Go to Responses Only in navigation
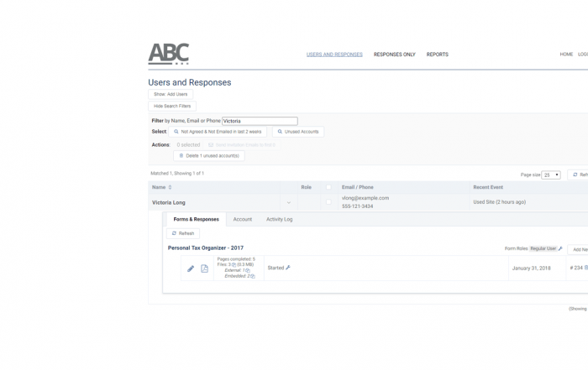The height and width of the screenshot is (370, 588). [x=394, y=55]
